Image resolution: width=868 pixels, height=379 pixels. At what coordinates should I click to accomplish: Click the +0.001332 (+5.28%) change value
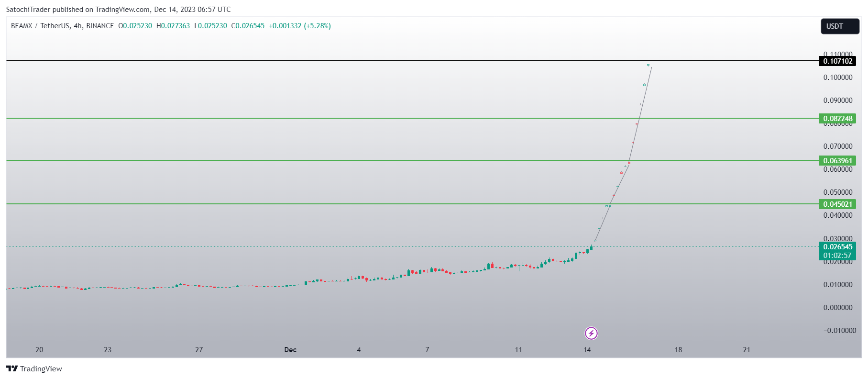coord(300,26)
